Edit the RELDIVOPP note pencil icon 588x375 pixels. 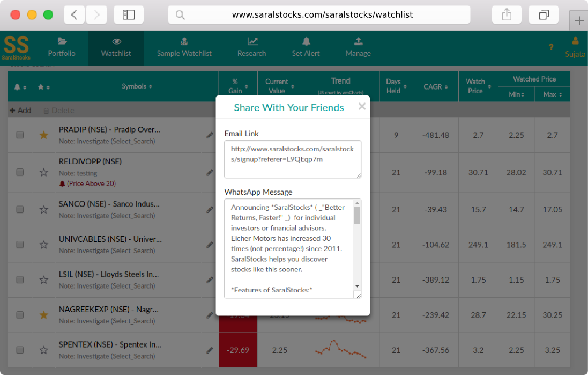coord(210,173)
